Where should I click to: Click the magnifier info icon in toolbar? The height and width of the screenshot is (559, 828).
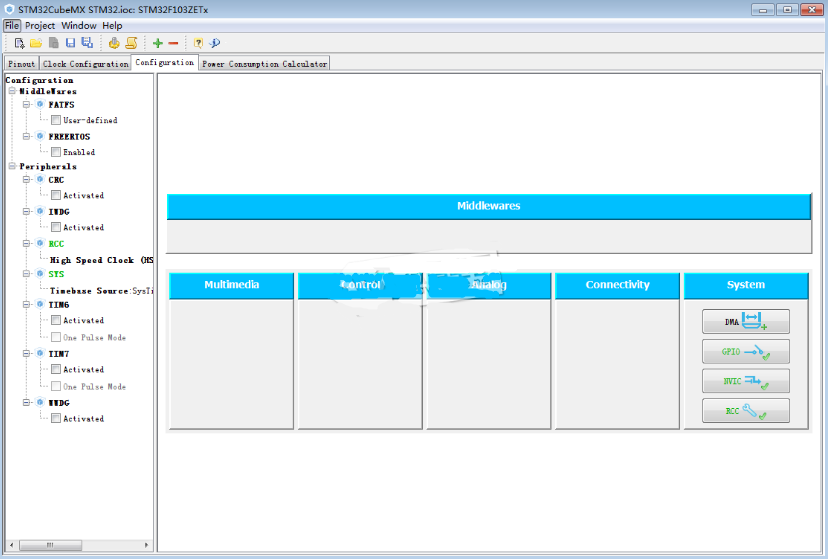[x=215, y=43]
